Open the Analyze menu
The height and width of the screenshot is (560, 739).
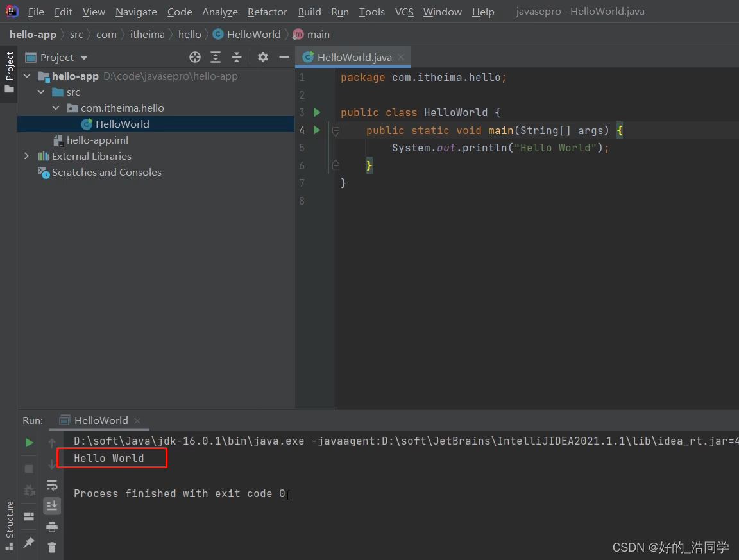[219, 12]
